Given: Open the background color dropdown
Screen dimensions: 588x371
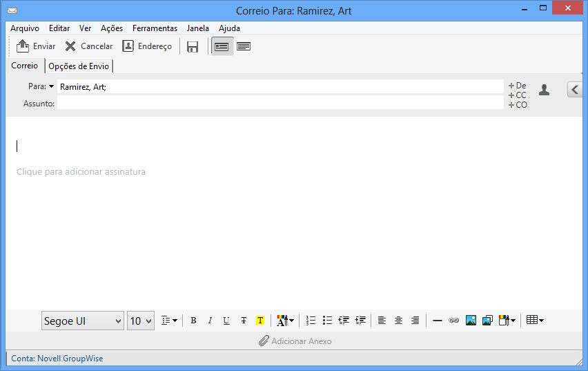Looking at the screenshot, I should 507,321.
